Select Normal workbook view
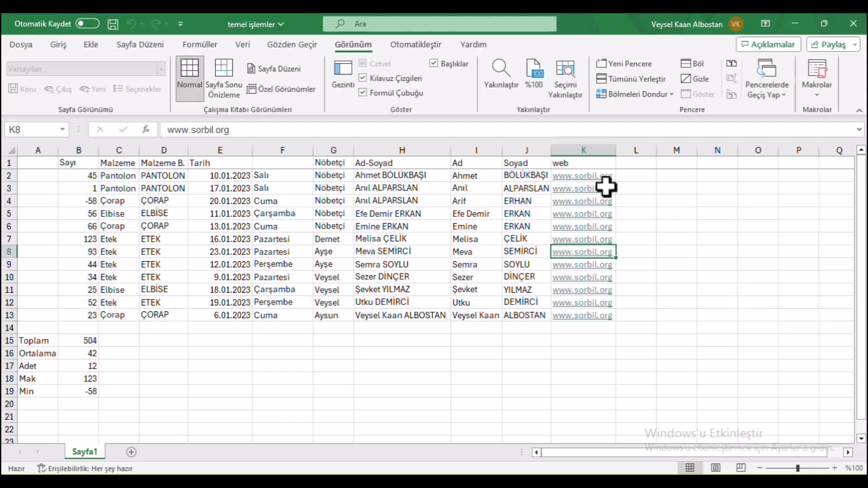Screen dimensions: 868x488 [189, 78]
